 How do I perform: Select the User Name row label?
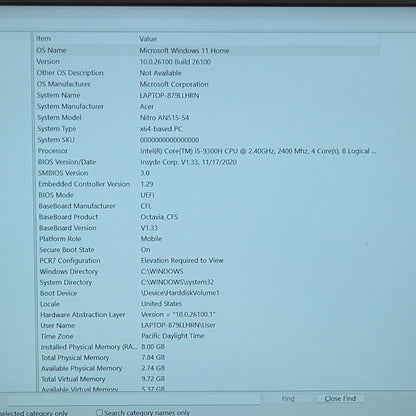click(58, 325)
